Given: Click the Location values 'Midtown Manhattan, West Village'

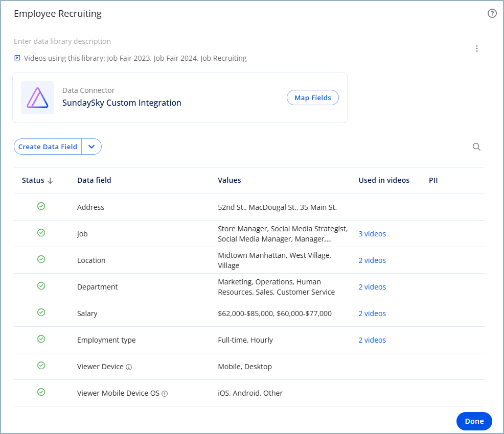Looking at the screenshot, I should [274, 260].
